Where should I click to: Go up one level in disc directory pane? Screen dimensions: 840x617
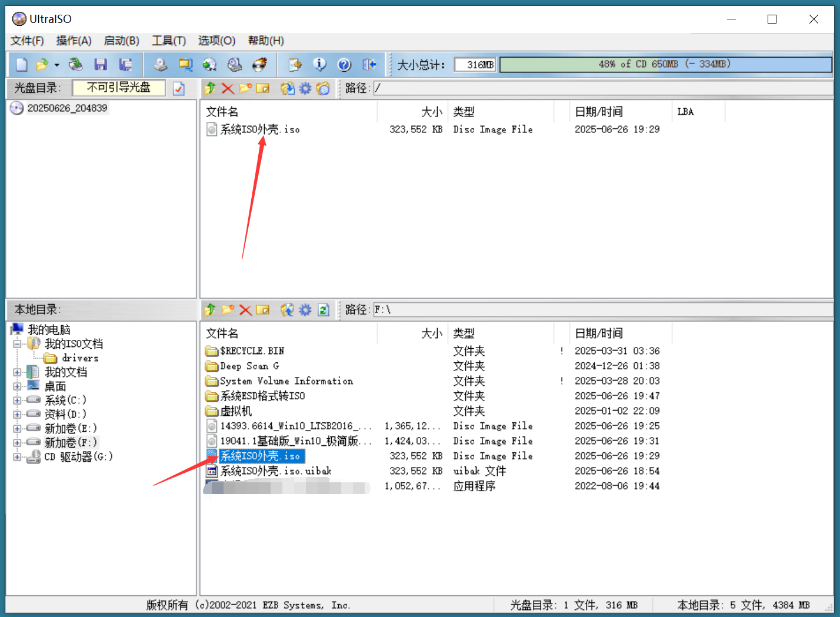[x=210, y=88]
